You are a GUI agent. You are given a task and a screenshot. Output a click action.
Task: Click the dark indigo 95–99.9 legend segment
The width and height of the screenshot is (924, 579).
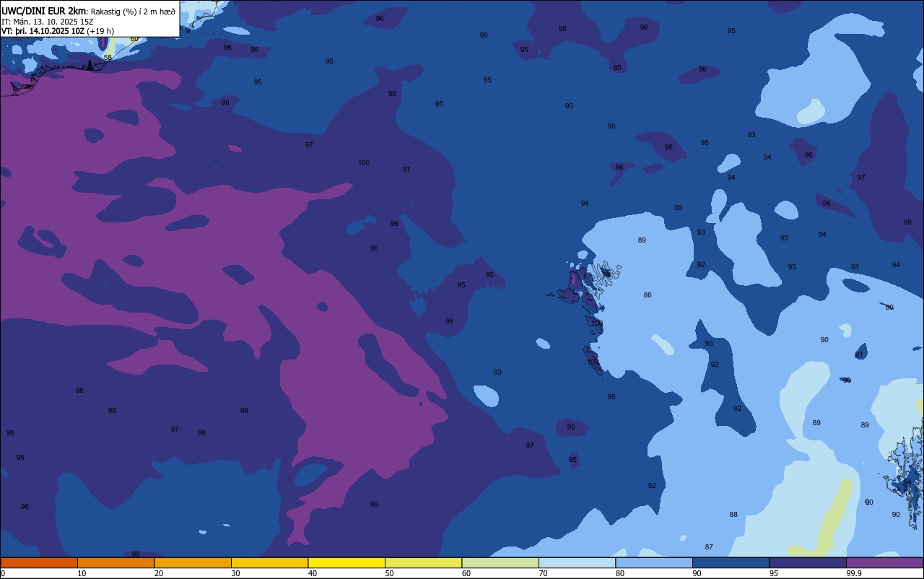click(x=808, y=562)
